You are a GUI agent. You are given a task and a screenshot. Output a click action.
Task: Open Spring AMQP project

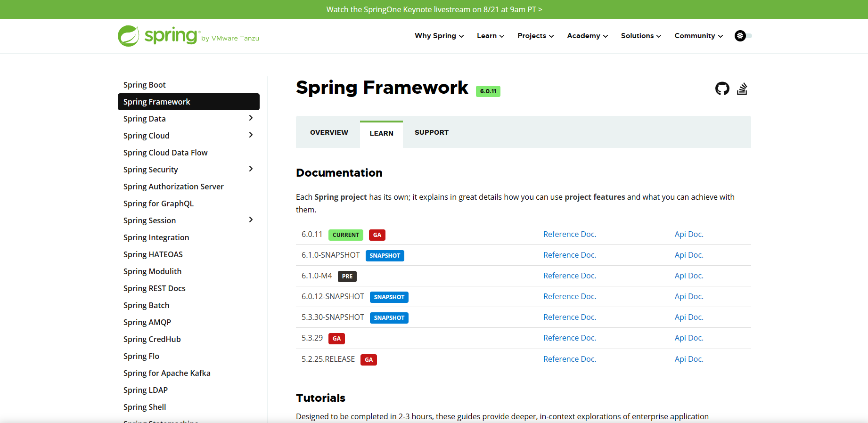147,322
